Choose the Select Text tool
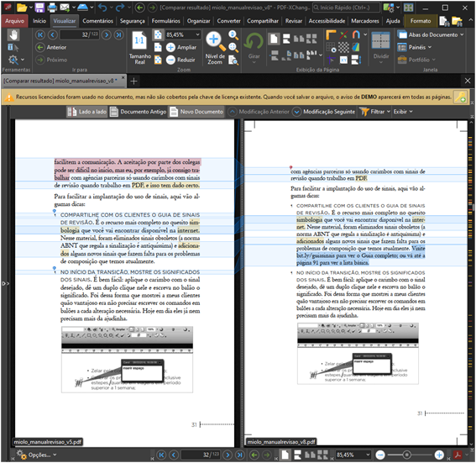 coord(13,47)
